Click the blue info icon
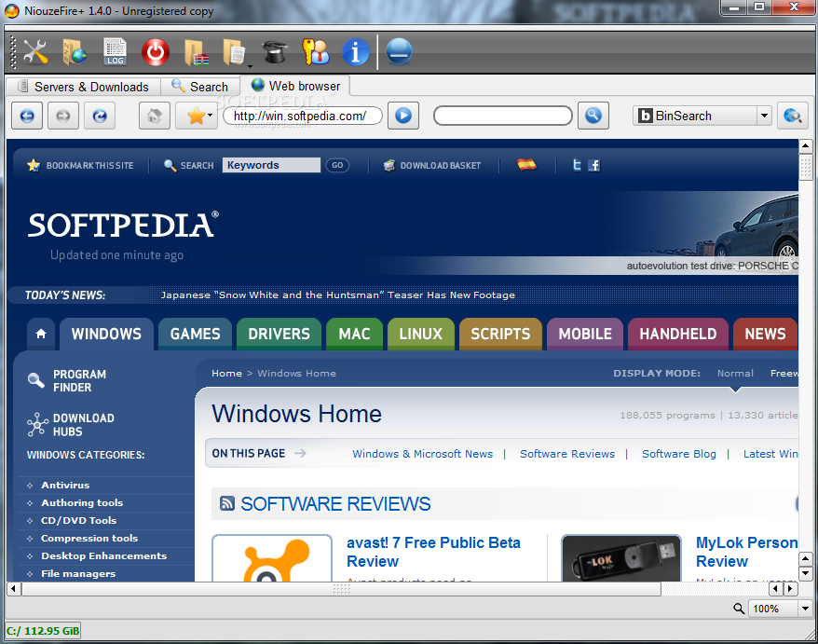Viewport: 818px width, 644px height. pos(355,51)
